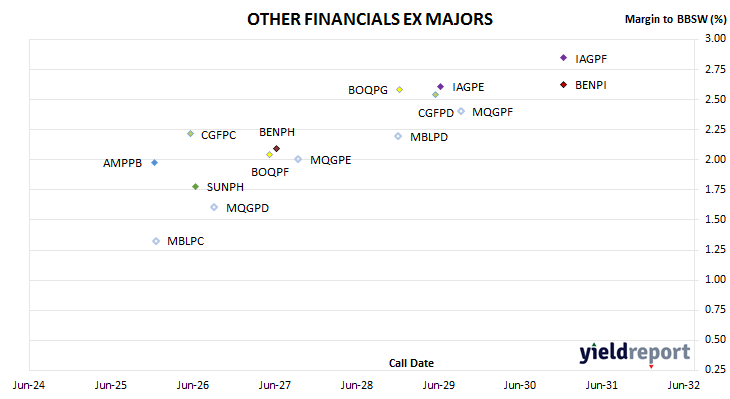730x399 pixels.
Task: Select the MQGPE hollow diamond point
Action: click(298, 159)
